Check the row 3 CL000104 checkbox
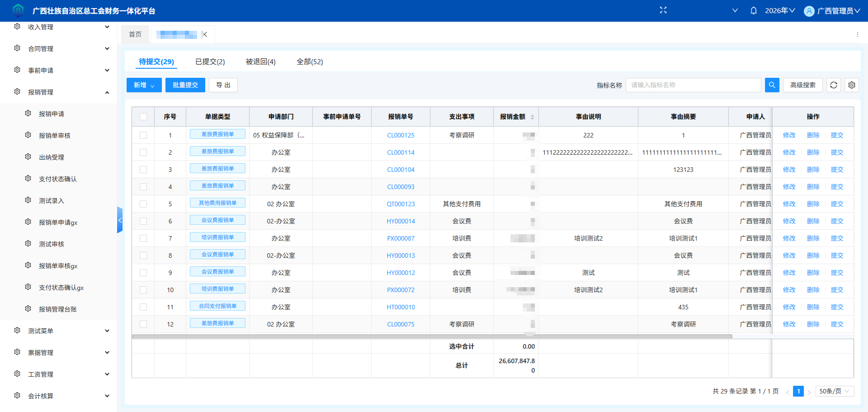 [x=143, y=170]
